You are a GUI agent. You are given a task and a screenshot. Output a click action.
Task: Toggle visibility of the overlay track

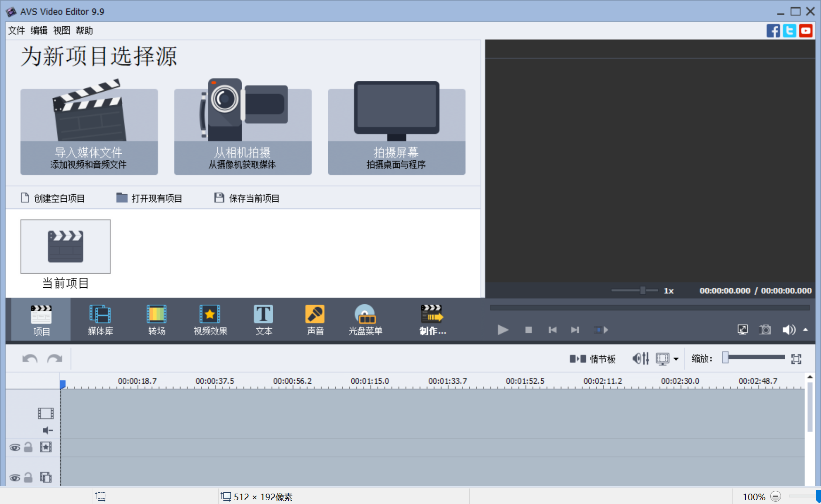point(15,478)
